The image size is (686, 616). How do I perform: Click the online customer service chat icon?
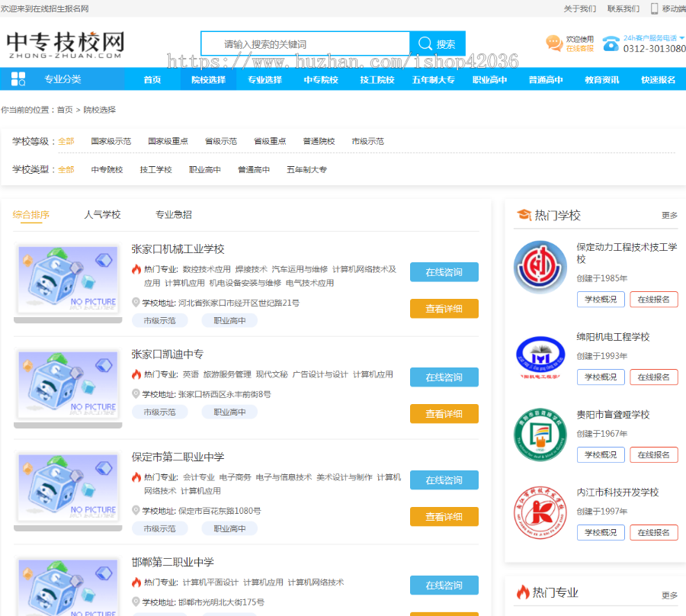click(554, 43)
